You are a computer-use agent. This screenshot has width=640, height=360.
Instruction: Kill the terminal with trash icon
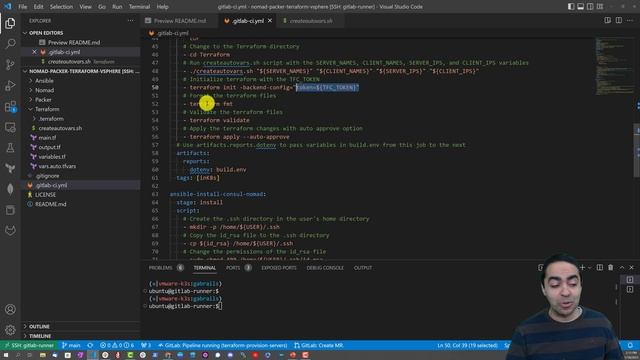pyautogui.click(x=611, y=267)
